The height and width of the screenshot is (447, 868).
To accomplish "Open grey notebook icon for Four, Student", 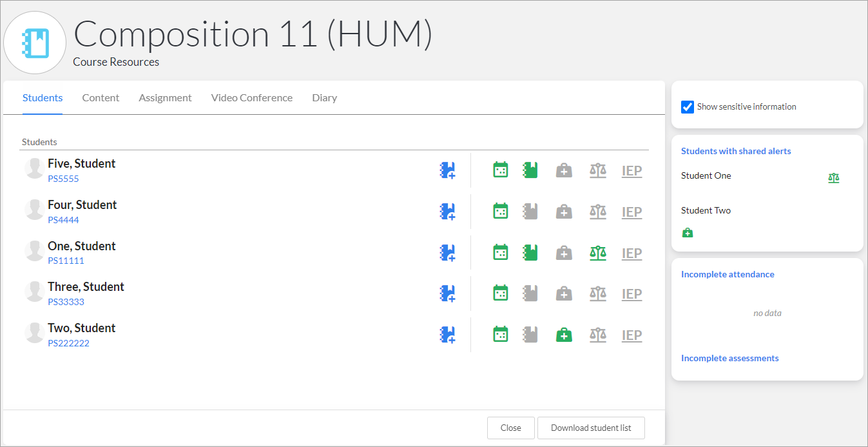I will click(530, 211).
